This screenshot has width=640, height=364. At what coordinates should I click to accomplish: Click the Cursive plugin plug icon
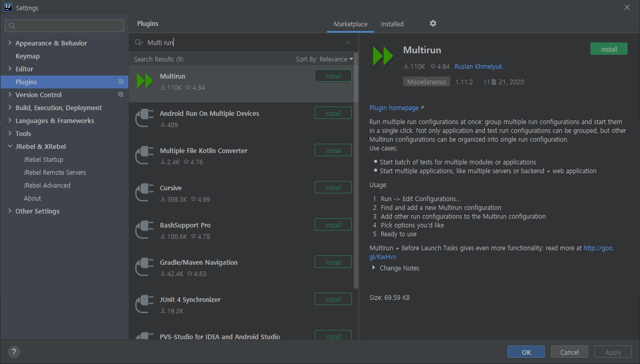pos(145,193)
